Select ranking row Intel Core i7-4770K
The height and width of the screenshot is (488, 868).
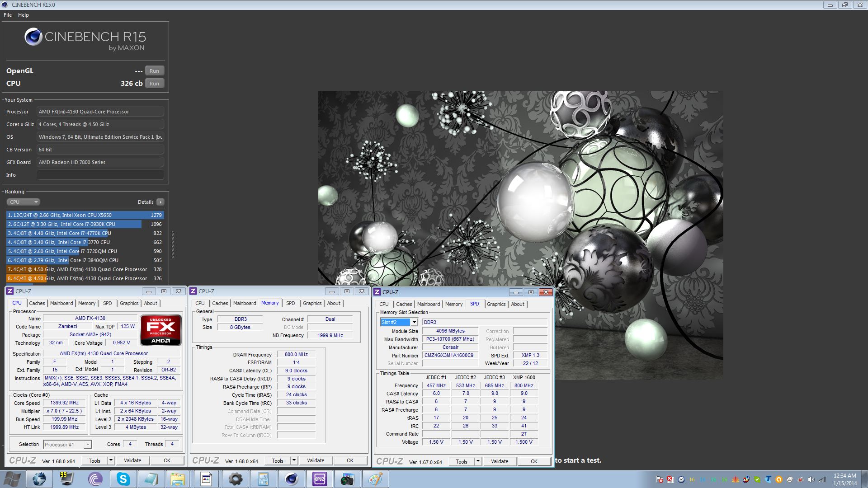(x=85, y=233)
